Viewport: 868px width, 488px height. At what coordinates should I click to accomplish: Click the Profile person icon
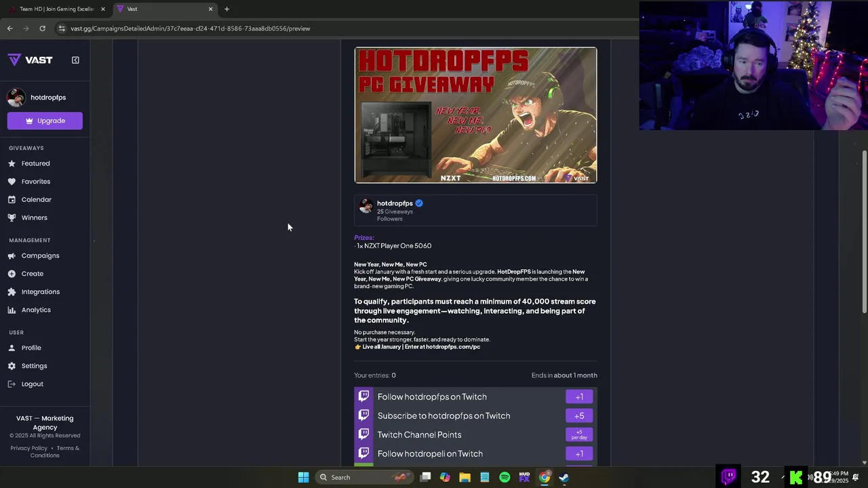pos(12,348)
